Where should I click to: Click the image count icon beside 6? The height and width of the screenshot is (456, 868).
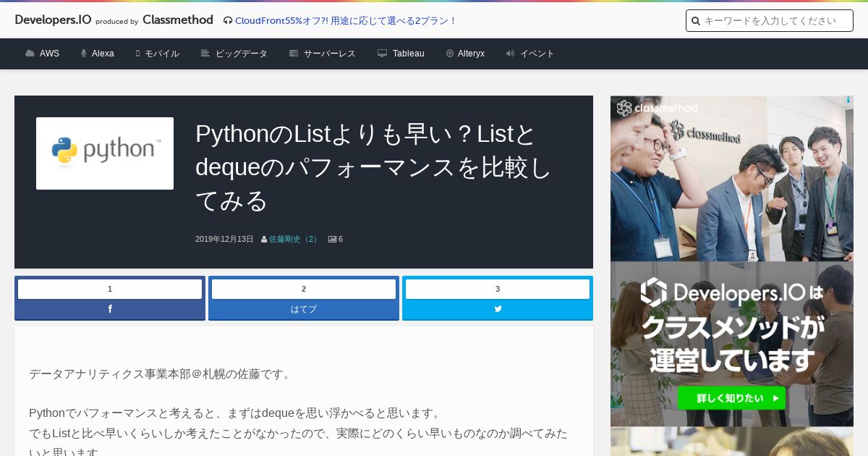333,239
